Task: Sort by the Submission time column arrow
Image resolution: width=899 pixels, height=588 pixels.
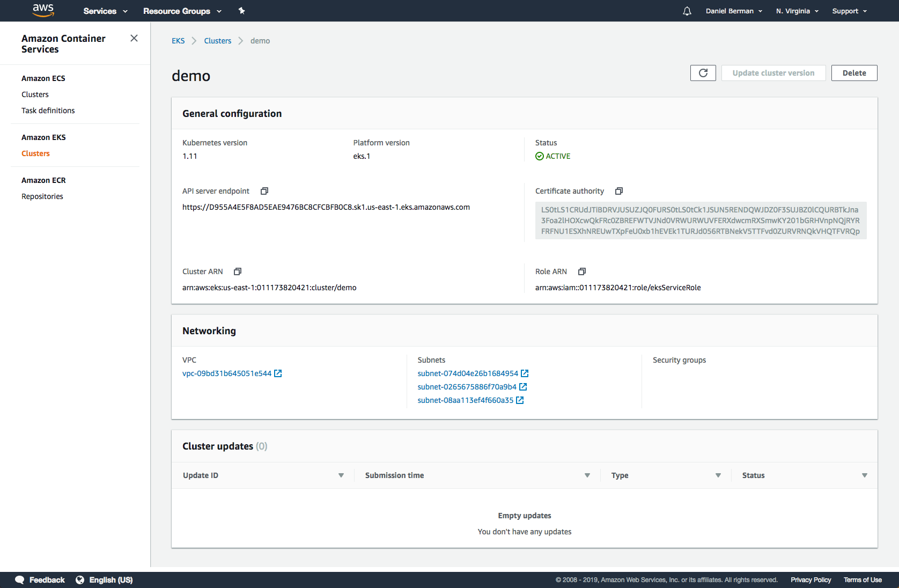Action: point(587,475)
